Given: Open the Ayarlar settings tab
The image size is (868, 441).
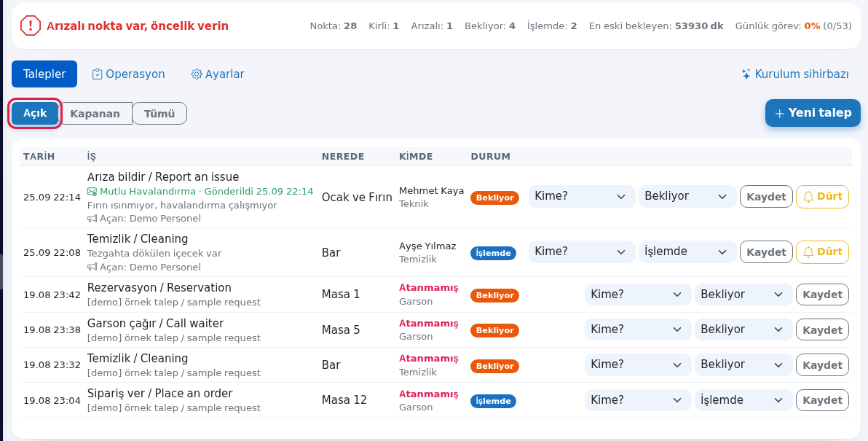Looking at the screenshot, I should [x=218, y=74].
